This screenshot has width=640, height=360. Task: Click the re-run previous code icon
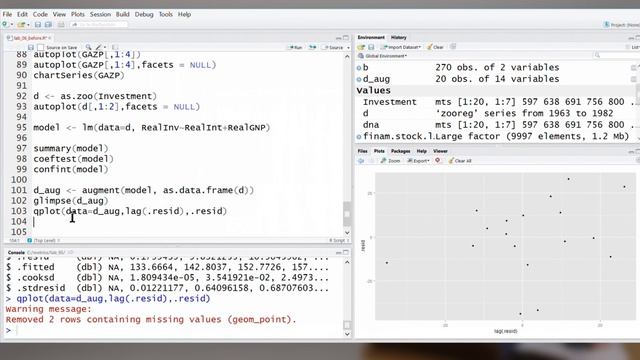point(313,47)
